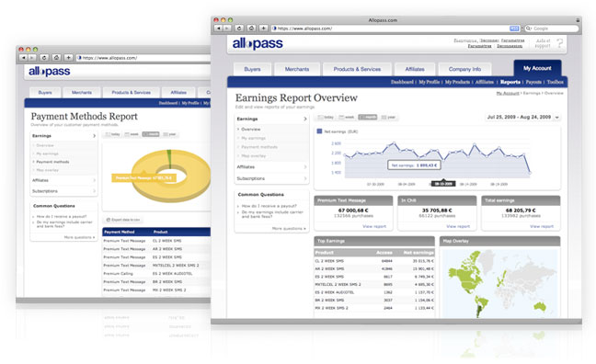Click the RSS badge in the address bar
Image resolution: width=596 pixels, height=364 pixels.
click(x=514, y=28)
